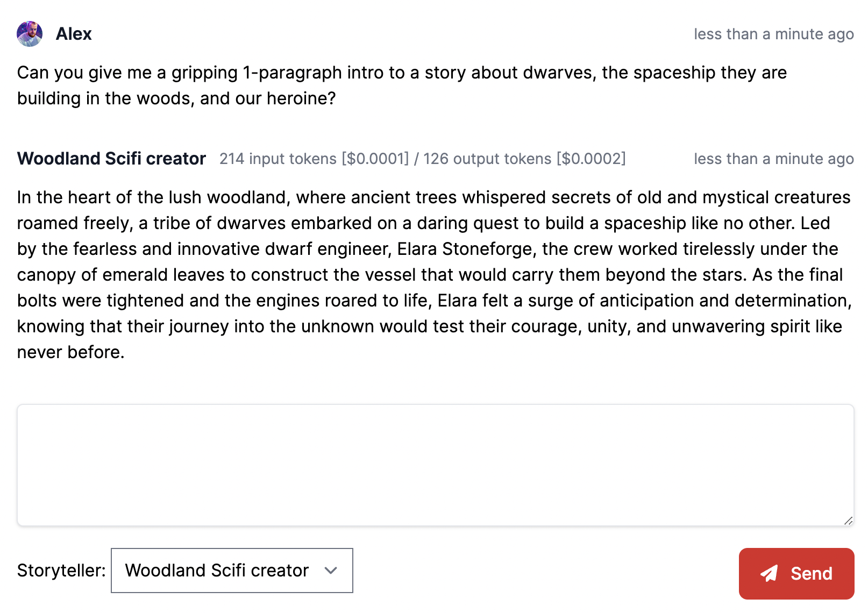Click the timestamp on Alex's message
This screenshot has height=613, width=868.
point(773,34)
